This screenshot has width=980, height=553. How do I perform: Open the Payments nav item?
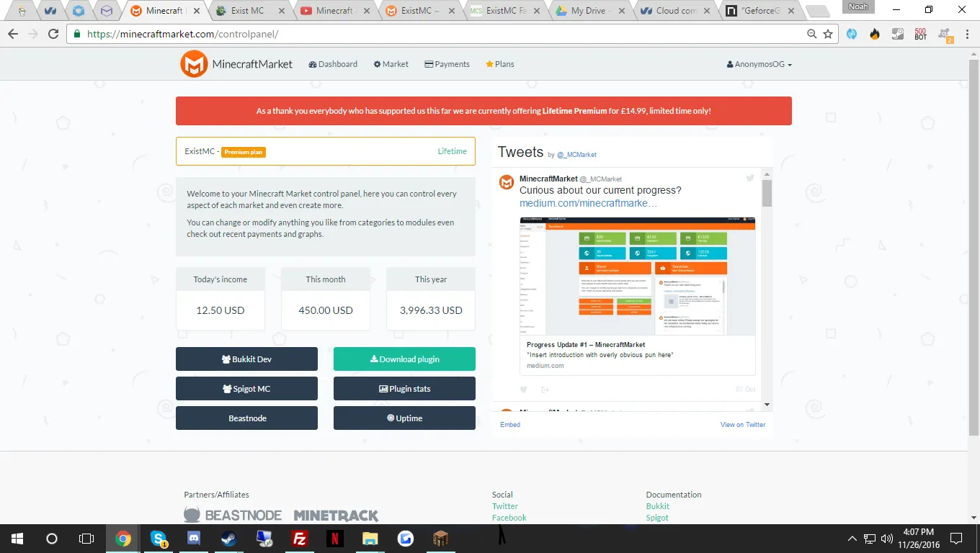(447, 64)
